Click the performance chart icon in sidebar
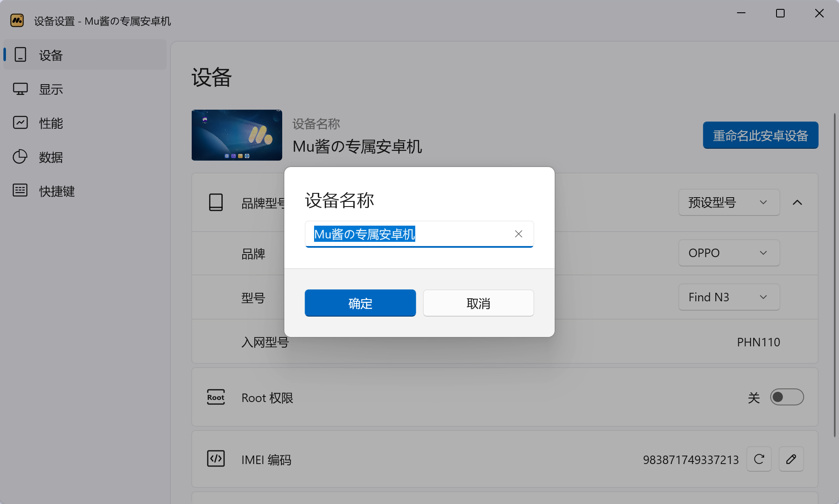Image resolution: width=839 pixels, height=504 pixels. point(20,123)
